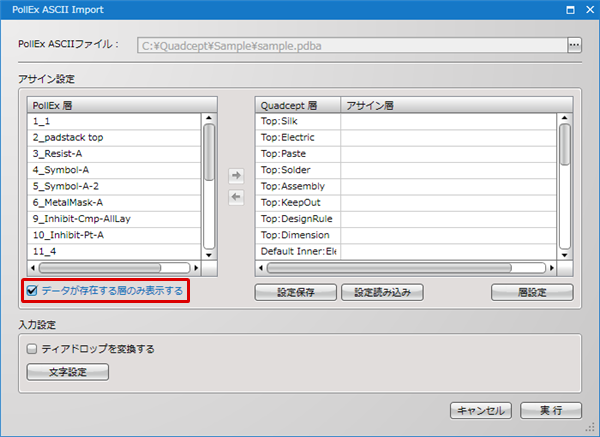
Task: Select Quadcept layer Top:Silk row
Action: 406,121
